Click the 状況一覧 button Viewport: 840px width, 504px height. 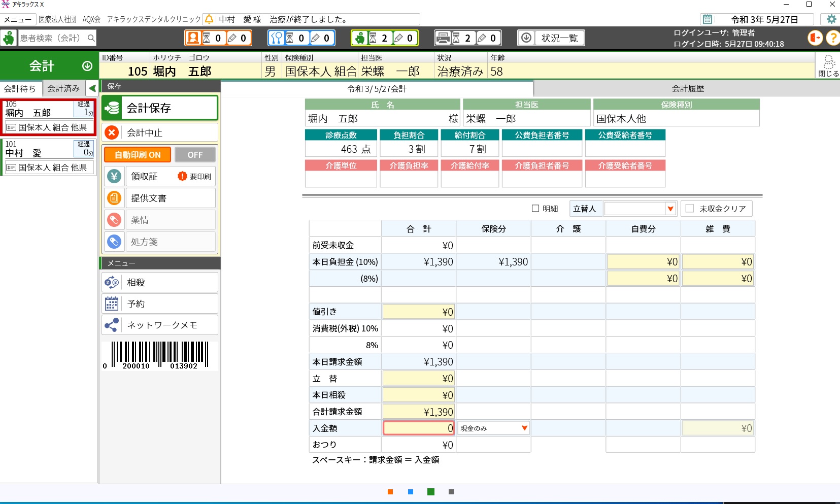tap(551, 38)
